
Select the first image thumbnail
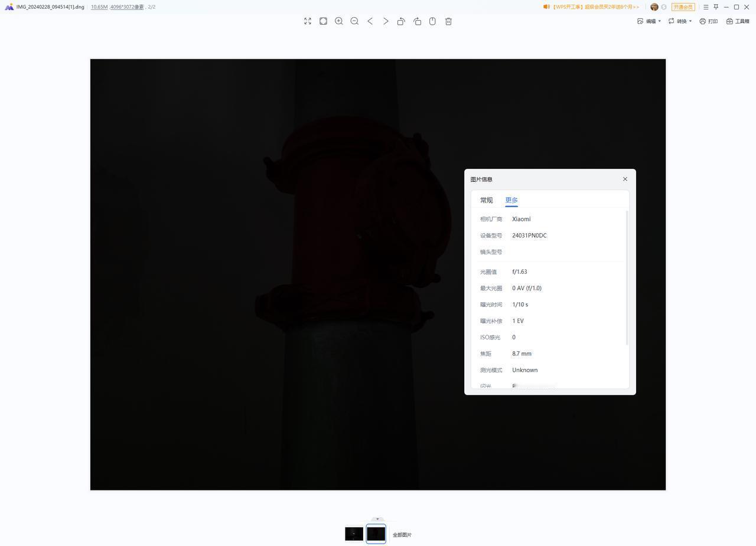click(x=354, y=534)
